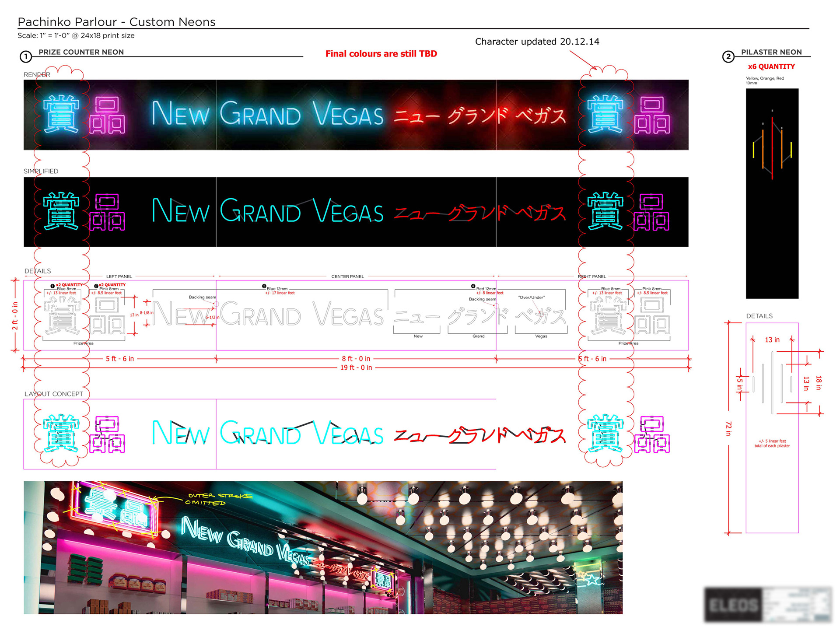Image resolution: width=840 pixels, height=630 pixels.
Task: Select the 'Yellow, Orange, Red 10mm' note
Action: point(765,80)
